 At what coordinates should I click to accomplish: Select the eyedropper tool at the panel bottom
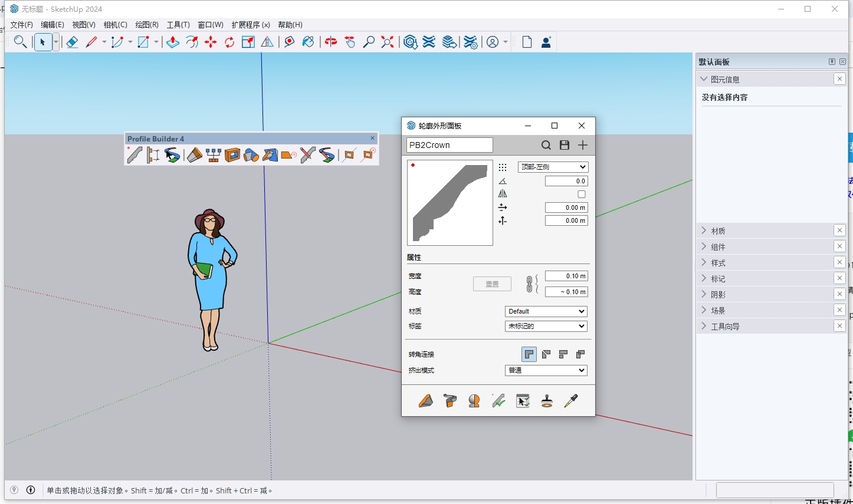coord(570,400)
